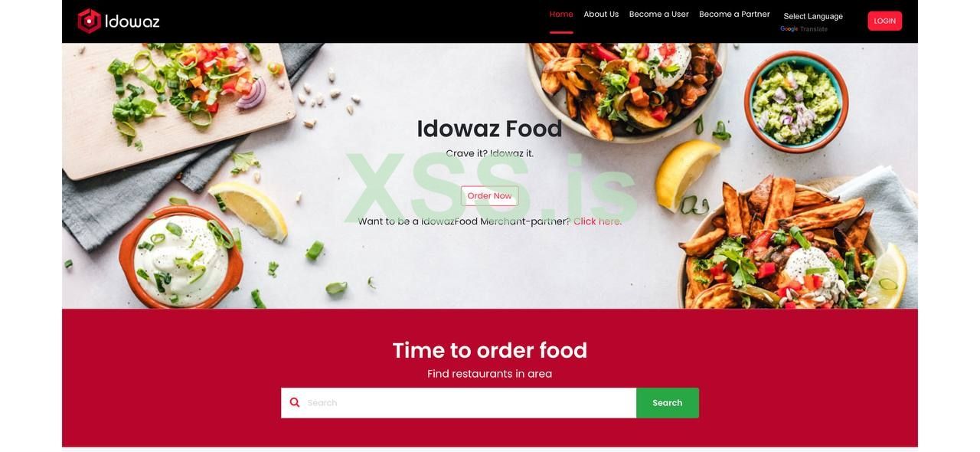Open the Home menu item
This screenshot has width=980, height=452.
coord(561,15)
